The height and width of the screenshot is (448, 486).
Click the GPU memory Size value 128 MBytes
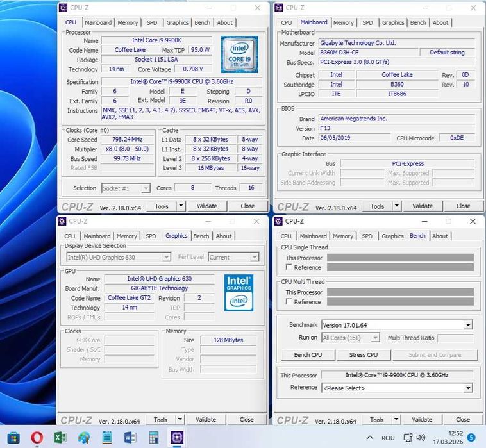[228, 340]
